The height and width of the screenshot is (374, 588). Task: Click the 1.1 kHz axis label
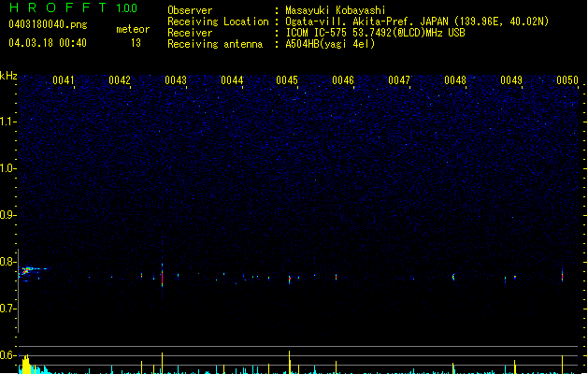[x=7, y=122]
